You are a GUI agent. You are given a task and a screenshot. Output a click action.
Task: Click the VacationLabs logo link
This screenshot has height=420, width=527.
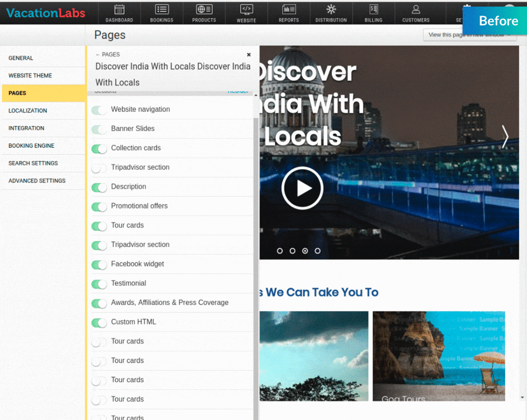tap(46, 13)
